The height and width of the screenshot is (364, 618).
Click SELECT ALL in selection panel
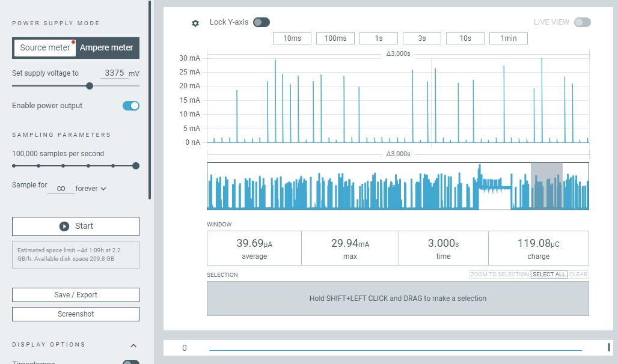tap(549, 275)
